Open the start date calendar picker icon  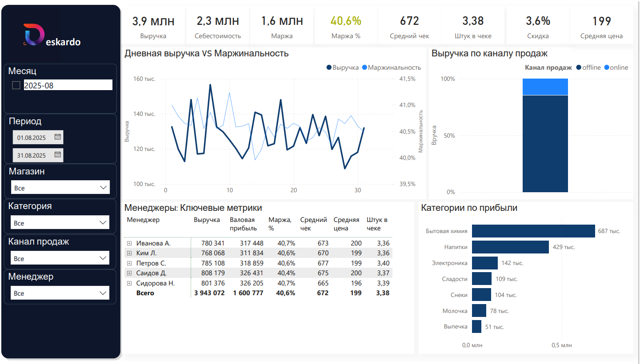click(x=57, y=137)
